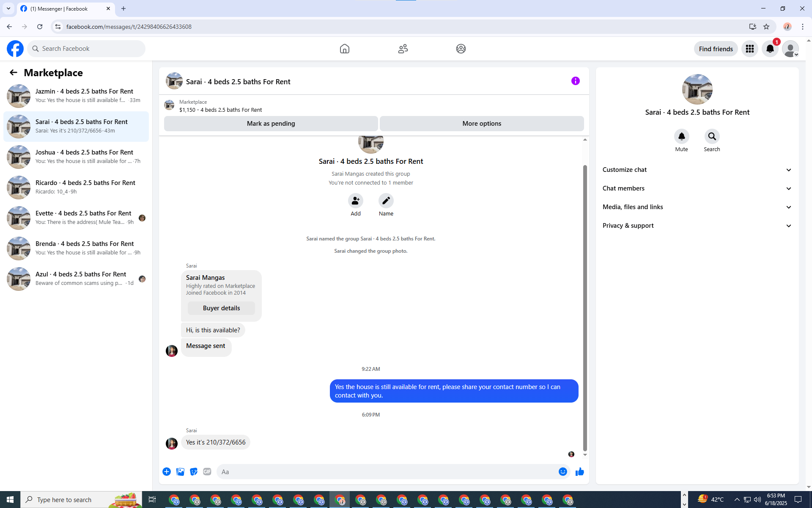
Task: Open the Ricardo conversation
Action: [x=76, y=188]
